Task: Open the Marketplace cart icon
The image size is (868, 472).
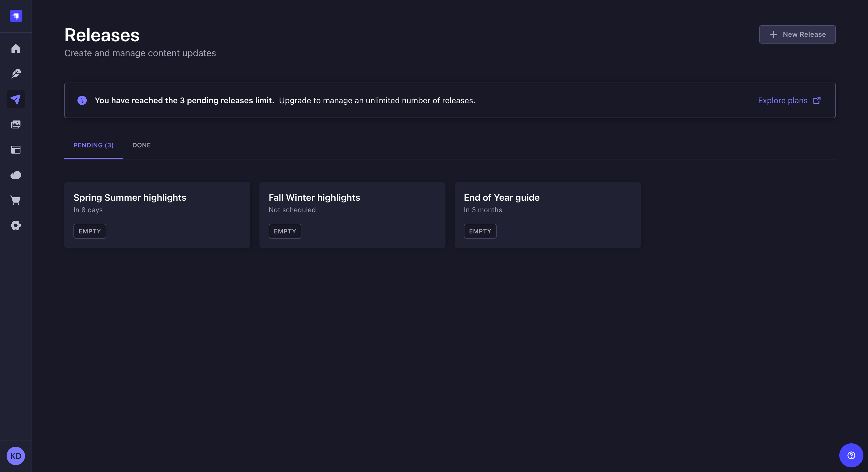Action: coord(16,200)
